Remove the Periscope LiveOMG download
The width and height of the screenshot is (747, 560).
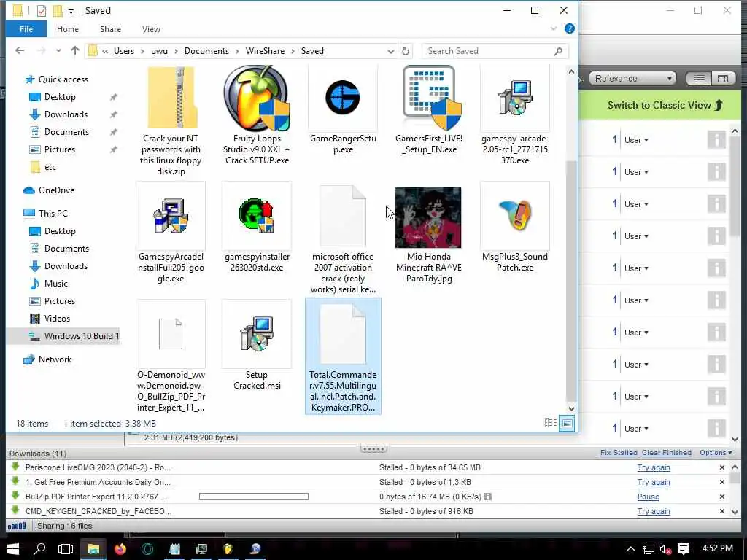tap(721, 467)
